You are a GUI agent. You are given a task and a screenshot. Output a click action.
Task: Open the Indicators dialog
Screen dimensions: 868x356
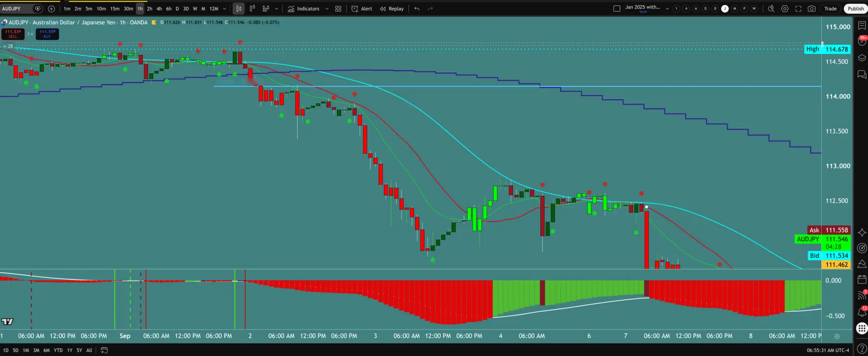coord(303,9)
